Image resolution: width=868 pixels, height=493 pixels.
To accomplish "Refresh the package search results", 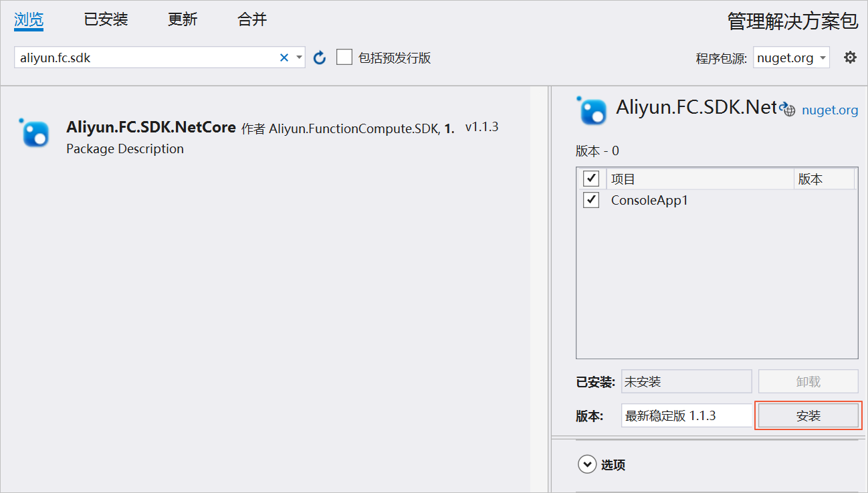I will point(320,58).
